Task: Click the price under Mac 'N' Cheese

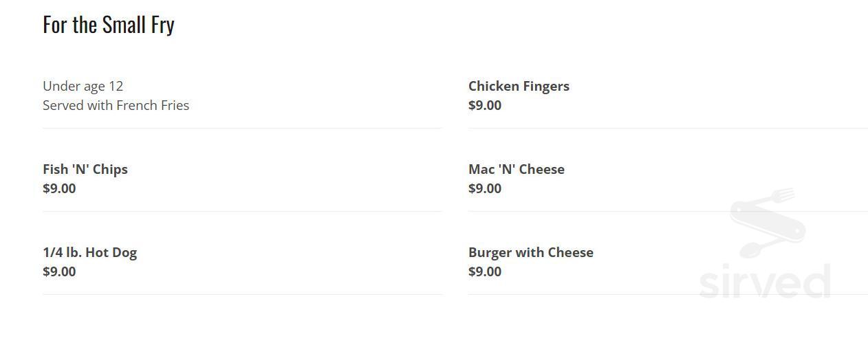Action: point(485,188)
